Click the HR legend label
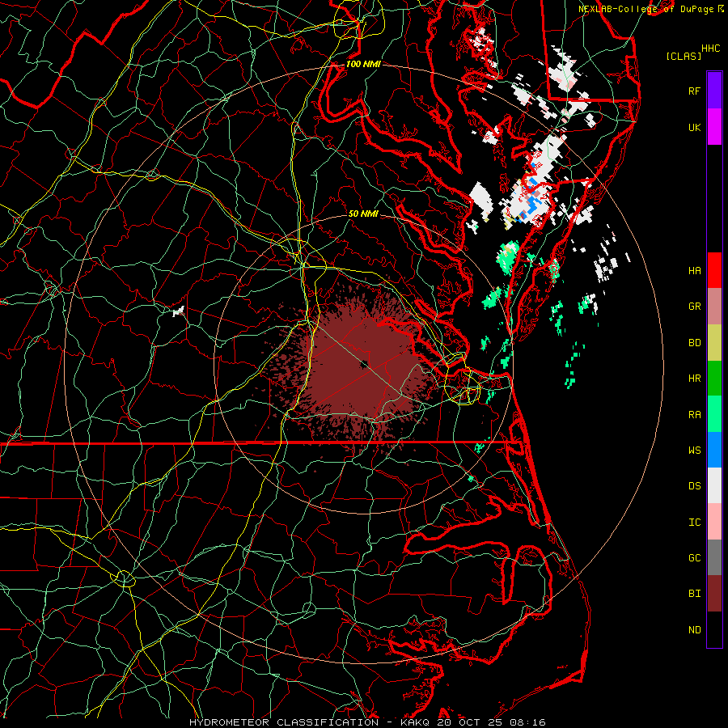Screen dimensions: 728x728 pyautogui.click(x=694, y=379)
